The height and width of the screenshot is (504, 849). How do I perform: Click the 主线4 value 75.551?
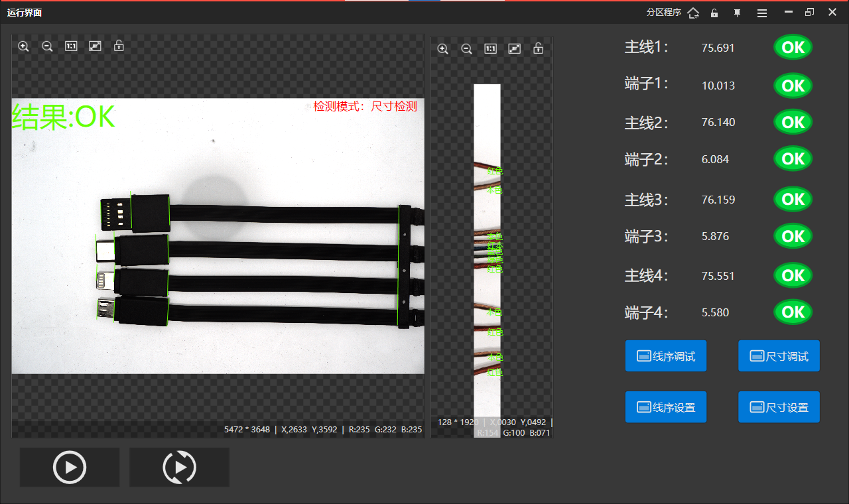pyautogui.click(x=718, y=276)
